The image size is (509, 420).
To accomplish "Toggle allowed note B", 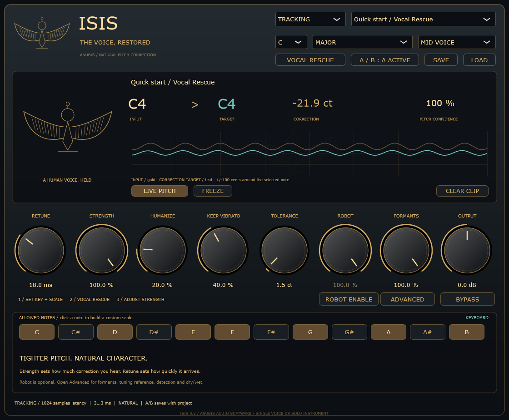I will click(467, 332).
